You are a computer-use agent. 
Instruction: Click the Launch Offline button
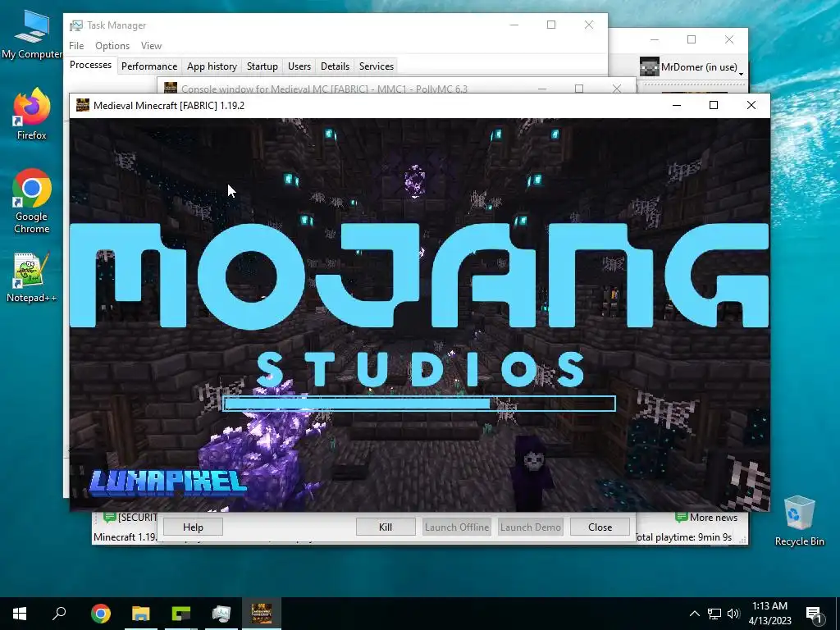point(457,527)
